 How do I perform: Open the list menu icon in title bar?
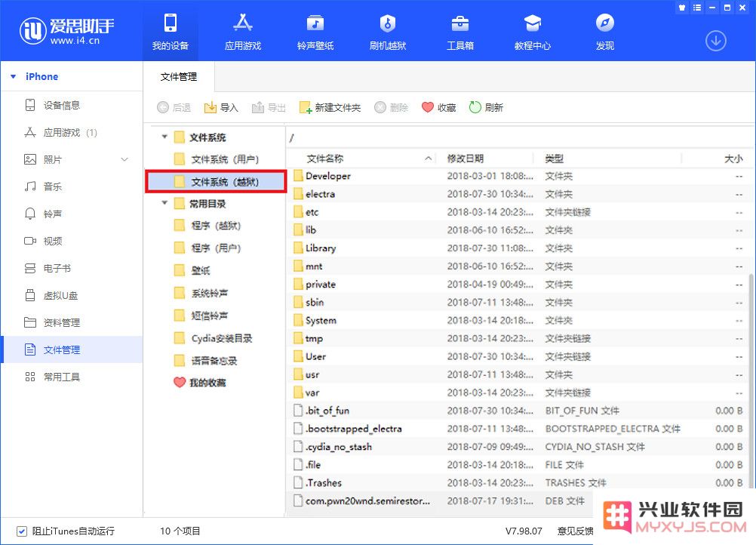696,8
